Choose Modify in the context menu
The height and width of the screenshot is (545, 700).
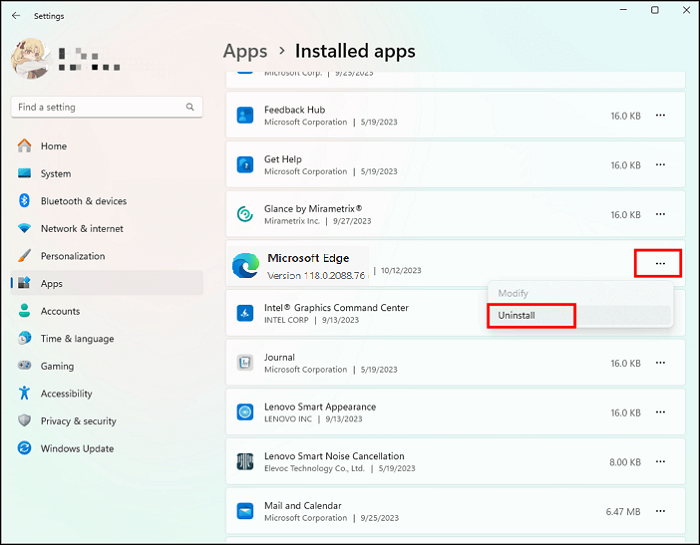[513, 293]
